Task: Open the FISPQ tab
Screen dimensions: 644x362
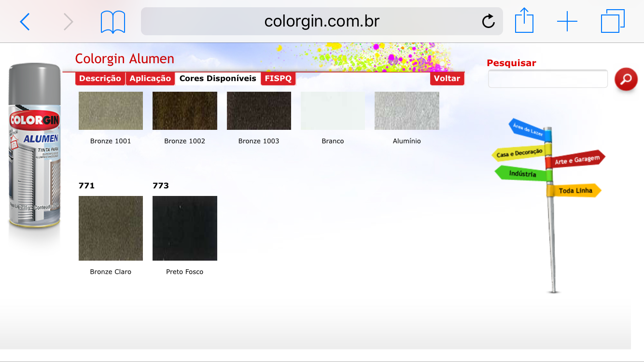Action: click(278, 79)
